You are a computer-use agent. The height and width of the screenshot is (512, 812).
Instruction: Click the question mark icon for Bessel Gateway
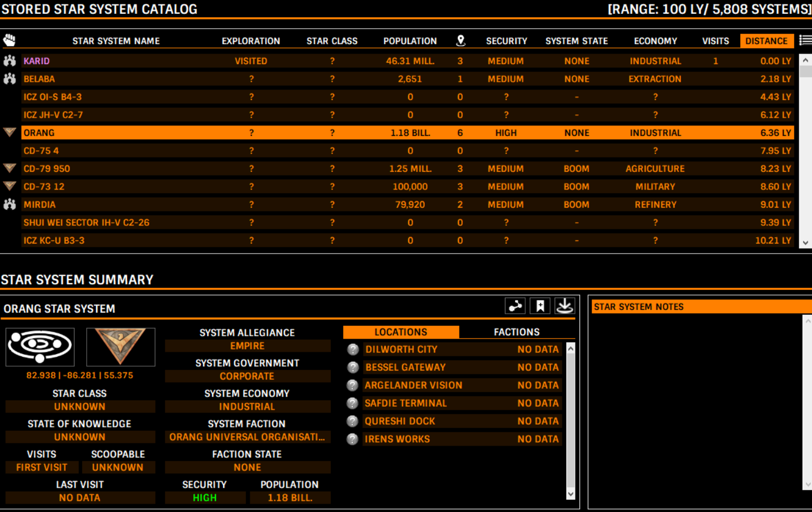pos(352,367)
